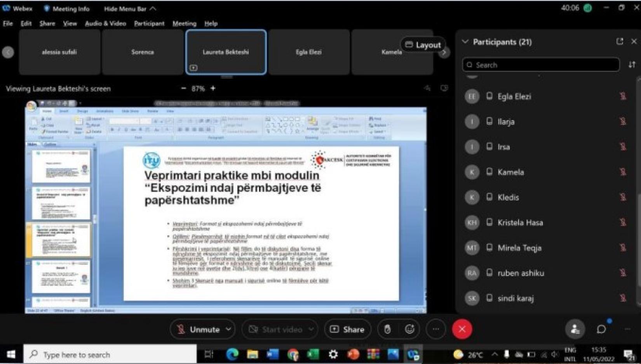
Task: Leave meeting with red X button
Action: click(x=462, y=329)
